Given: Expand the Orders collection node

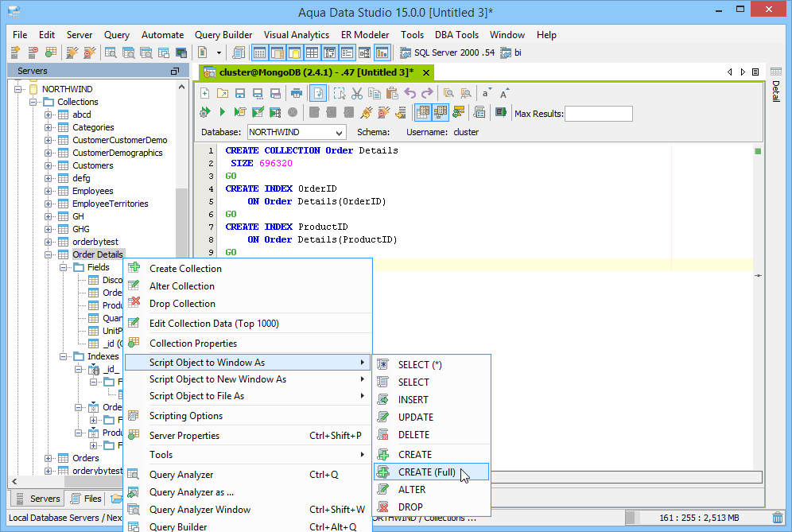Looking at the screenshot, I should click(x=48, y=459).
